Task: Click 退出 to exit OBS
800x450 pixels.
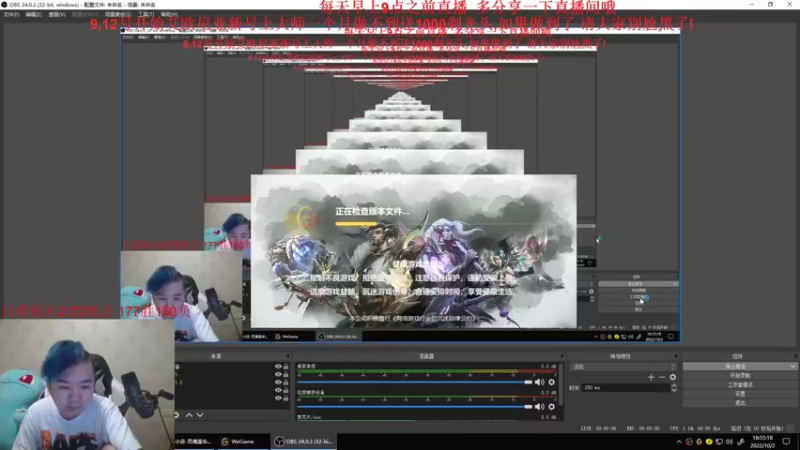Action: (740, 403)
